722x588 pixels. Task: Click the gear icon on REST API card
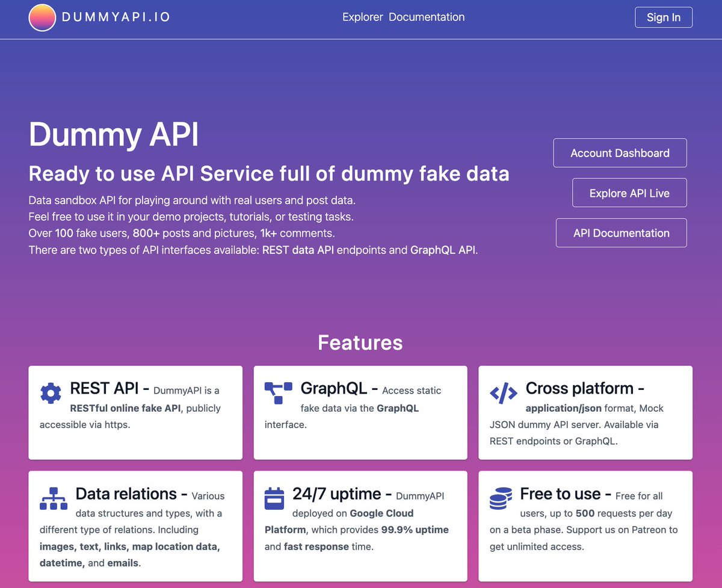[x=51, y=393]
